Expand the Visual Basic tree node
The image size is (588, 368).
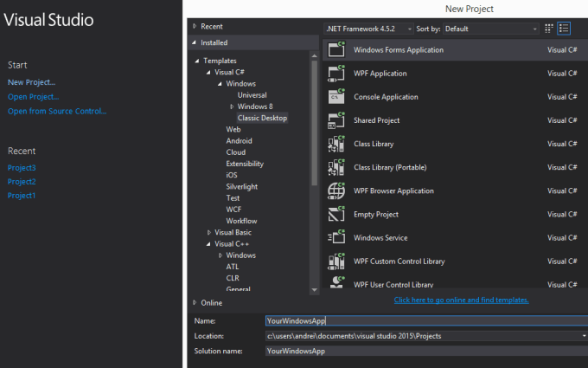[209, 232]
